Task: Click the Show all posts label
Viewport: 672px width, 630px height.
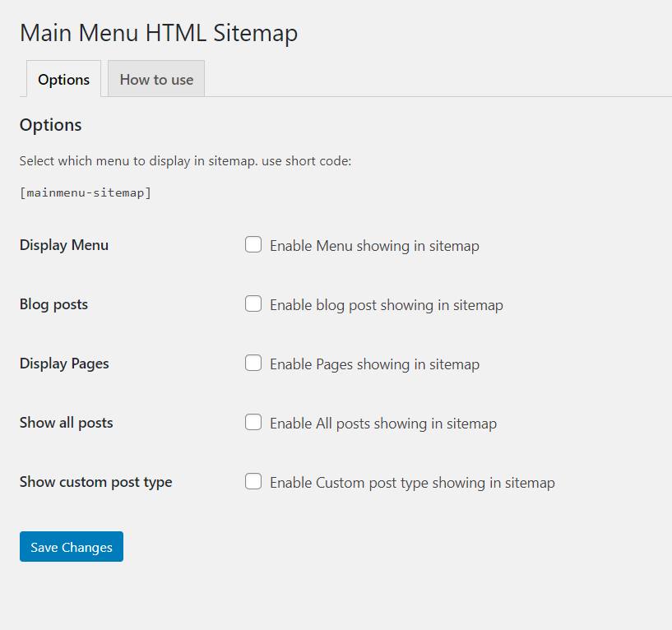Action: 67,423
